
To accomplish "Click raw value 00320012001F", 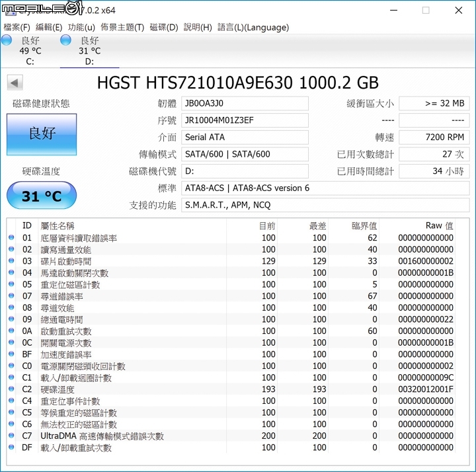I will click(x=426, y=389).
